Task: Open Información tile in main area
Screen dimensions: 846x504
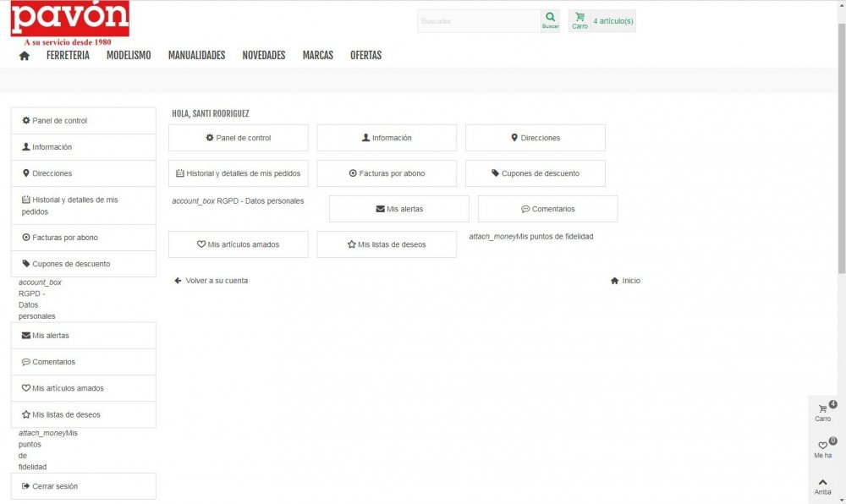Action: click(x=387, y=138)
